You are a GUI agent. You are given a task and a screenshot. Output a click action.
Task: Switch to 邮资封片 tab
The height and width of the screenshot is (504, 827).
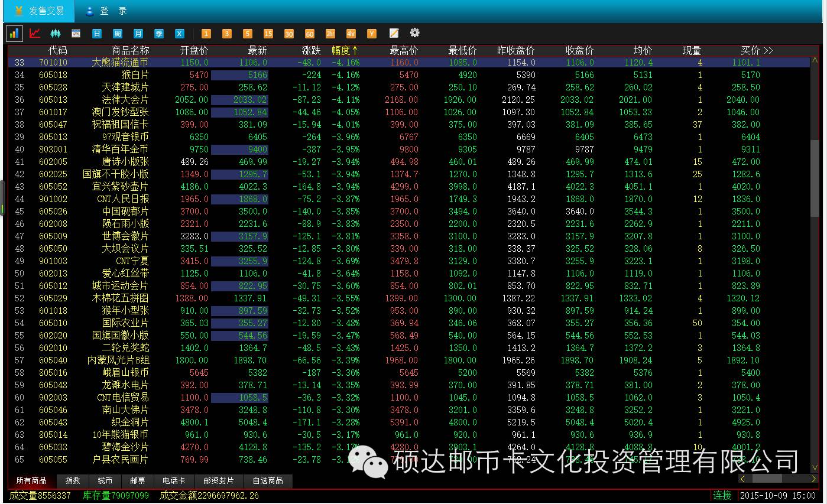pos(219,481)
